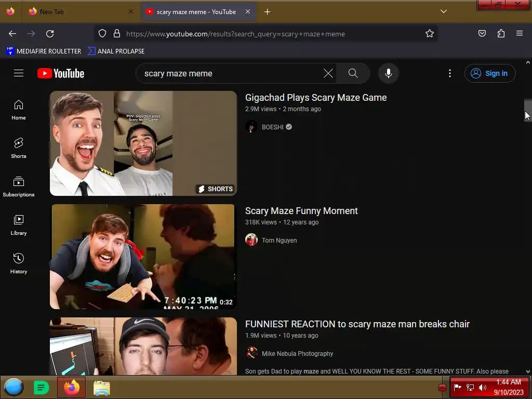This screenshot has height=399, width=532.
Task: Open the Extensions puzzle icon
Action: point(501,34)
